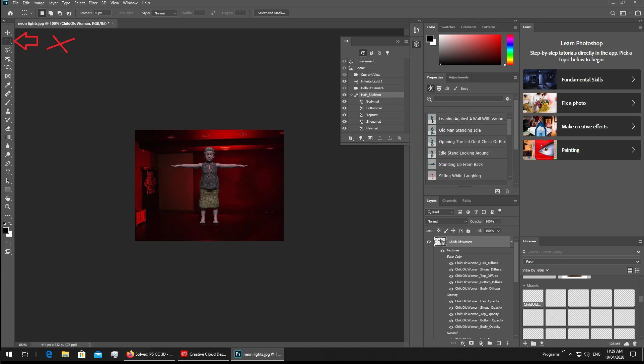Select the Crop tool
The image size is (644, 364).
point(8,67)
